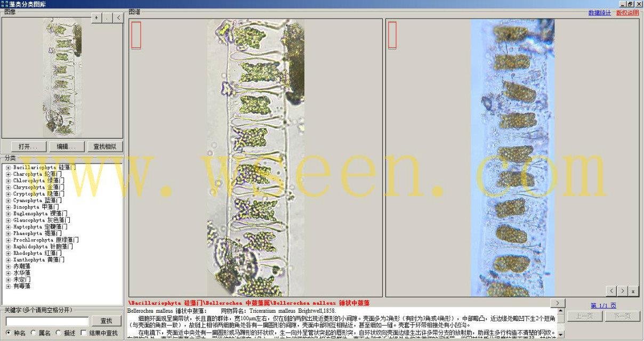Click the algae thumbnail in 图像 panel
644x341 pixels.
(62, 78)
